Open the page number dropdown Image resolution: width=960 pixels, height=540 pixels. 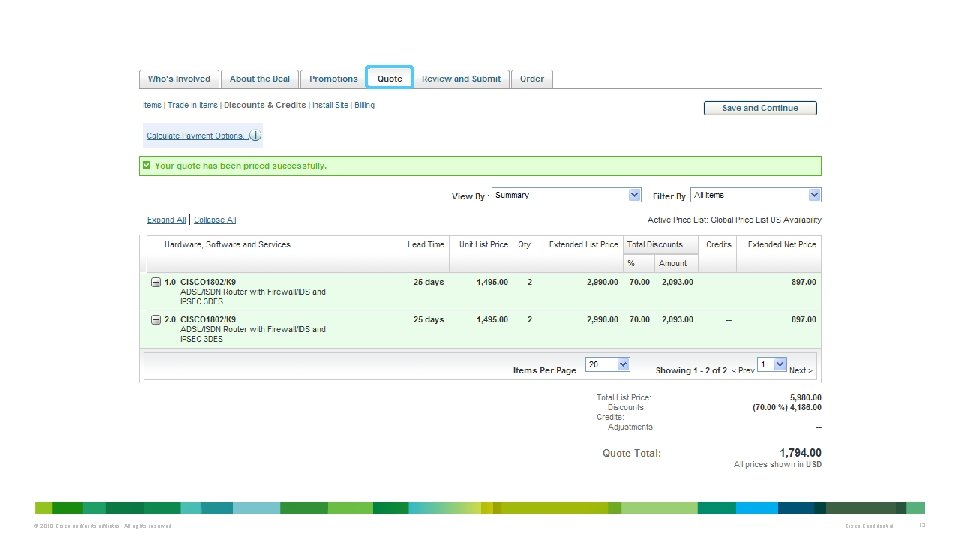tap(771, 364)
